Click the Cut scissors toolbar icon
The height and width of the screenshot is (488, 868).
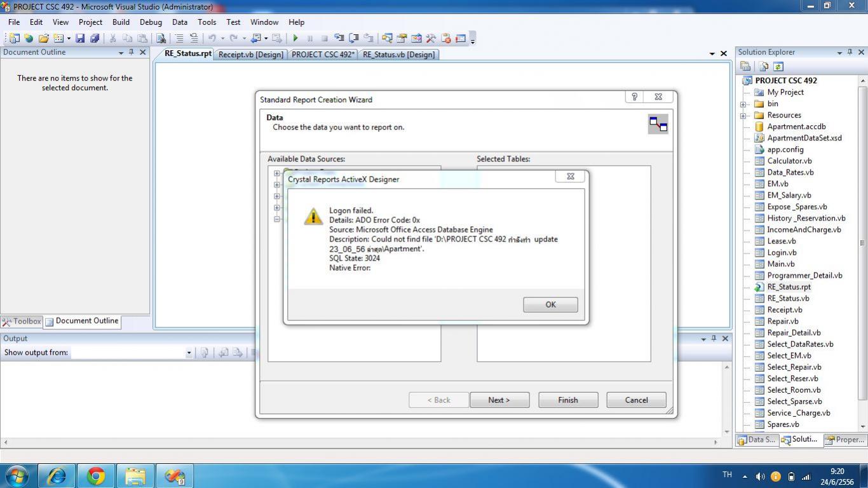pos(112,38)
